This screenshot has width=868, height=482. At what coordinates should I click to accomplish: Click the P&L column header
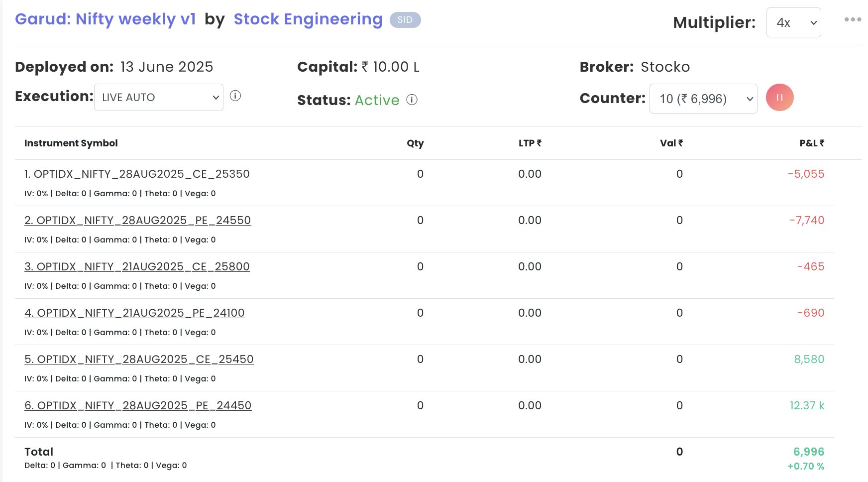coord(811,143)
